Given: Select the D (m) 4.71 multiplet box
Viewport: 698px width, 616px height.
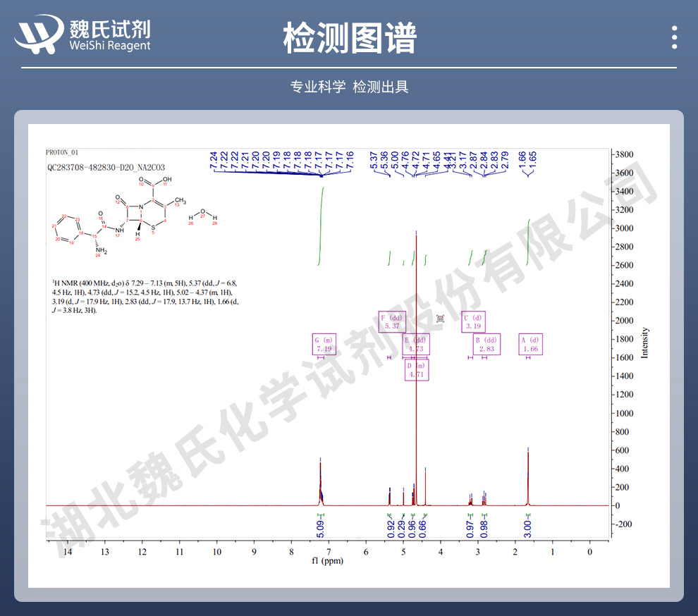Looking at the screenshot, I should [416, 370].
